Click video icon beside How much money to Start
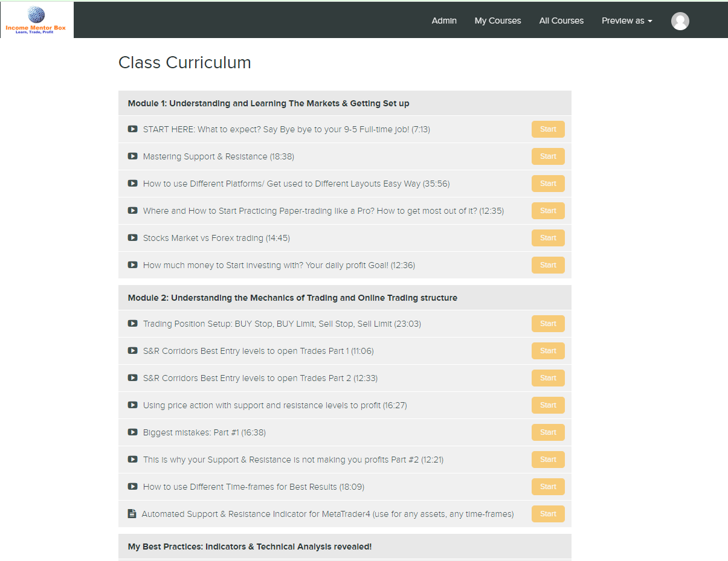728x561 pixels. tap(133, 265)
